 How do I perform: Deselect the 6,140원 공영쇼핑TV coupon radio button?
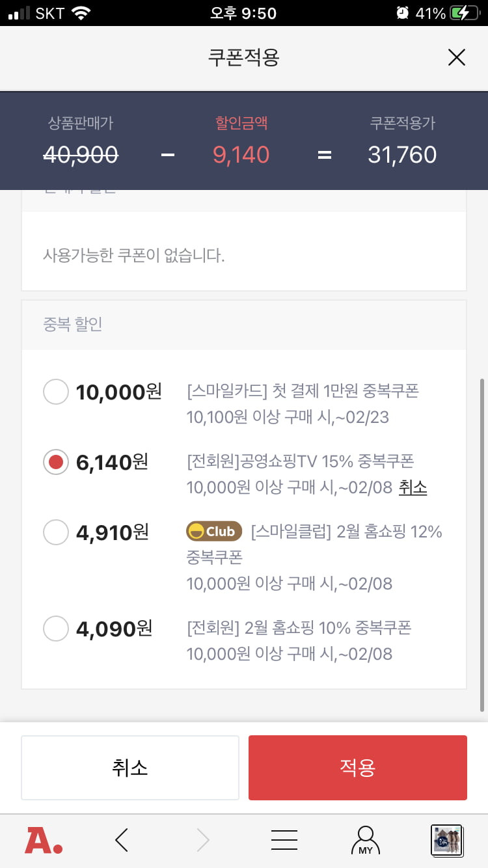tap(55, 462)
